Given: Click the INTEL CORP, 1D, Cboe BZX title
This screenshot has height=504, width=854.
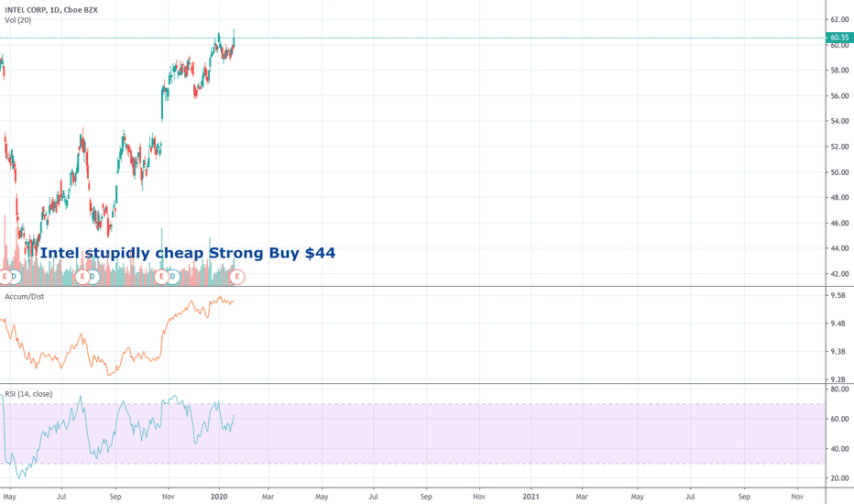Looking at the screenshot, I should (51, 10).
